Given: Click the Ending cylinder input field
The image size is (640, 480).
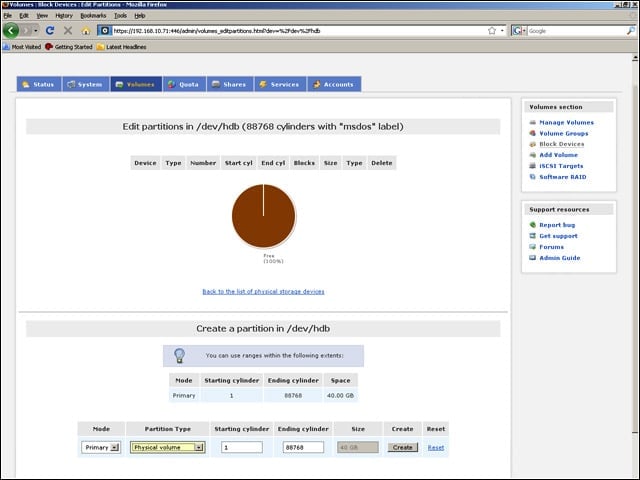Looking at the screenshot, I should (303, 447).
